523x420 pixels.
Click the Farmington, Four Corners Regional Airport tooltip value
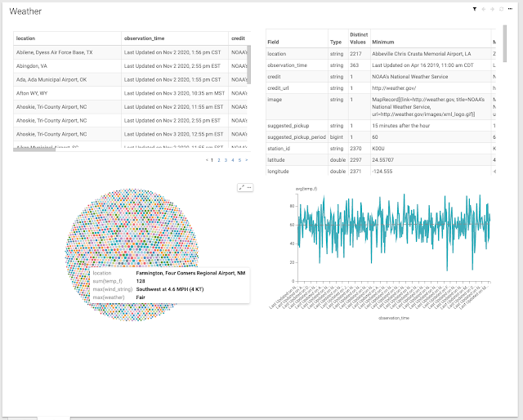tap(190, 273)
